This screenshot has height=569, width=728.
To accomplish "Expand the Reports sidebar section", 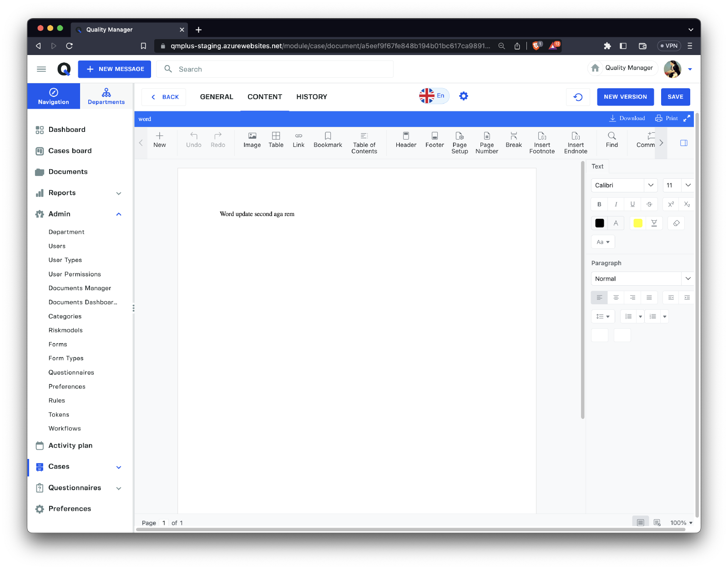I will (x=118, y=193).
